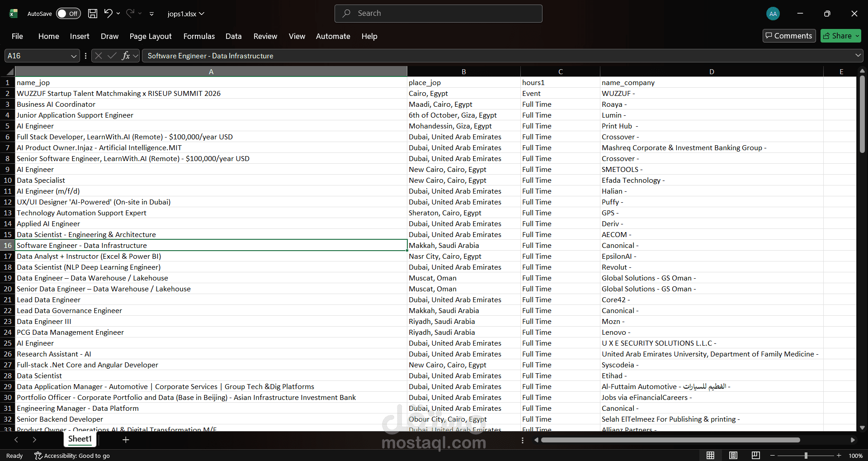Click the Excel app icon in title bar
Viewport: 868px width, 461px height.
pos(14,14)
